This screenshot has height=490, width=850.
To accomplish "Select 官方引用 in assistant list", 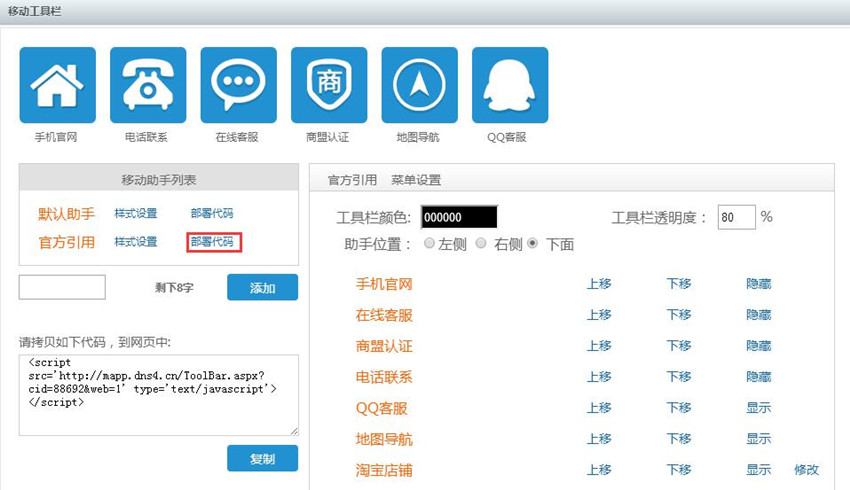I will tap(66, 242).
